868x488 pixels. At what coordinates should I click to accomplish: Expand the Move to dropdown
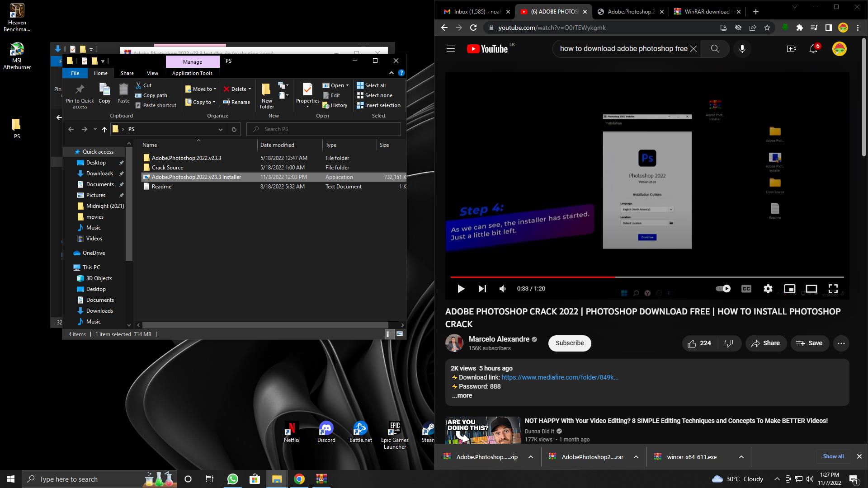click(215, 89)
